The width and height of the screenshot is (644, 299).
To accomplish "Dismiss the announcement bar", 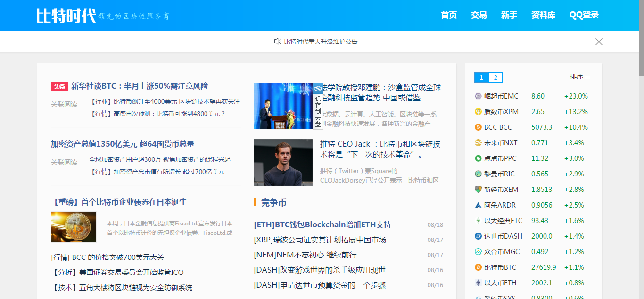I will 599,42.
